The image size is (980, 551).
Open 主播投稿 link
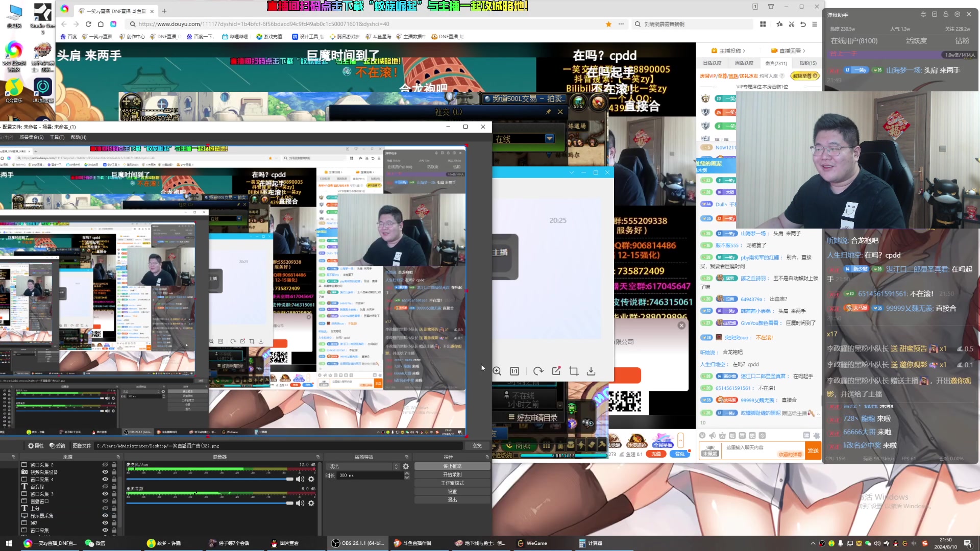pos(728,51)
